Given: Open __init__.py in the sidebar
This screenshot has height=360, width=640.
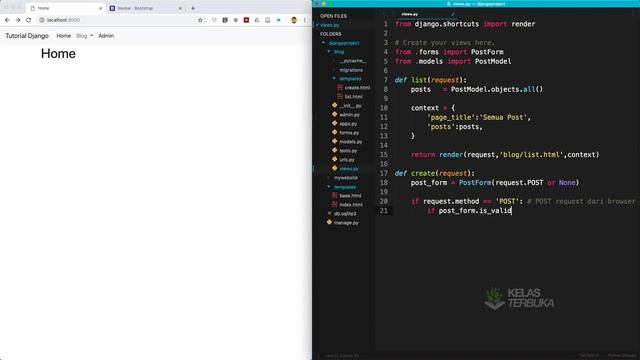Looking at the screenshot, I should click(x=350, y=106).
